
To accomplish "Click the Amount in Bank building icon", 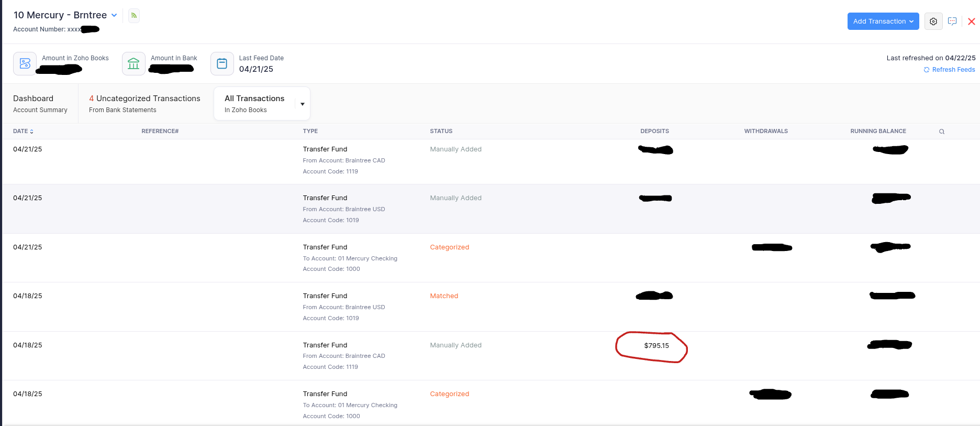I will pyautogui.click(x=133, y=63).
